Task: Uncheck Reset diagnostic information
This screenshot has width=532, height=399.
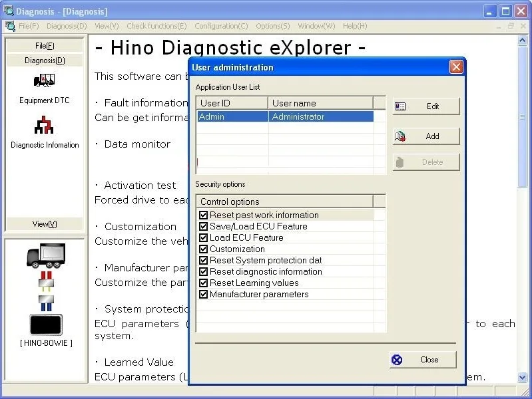Action: tap(203, 271)
